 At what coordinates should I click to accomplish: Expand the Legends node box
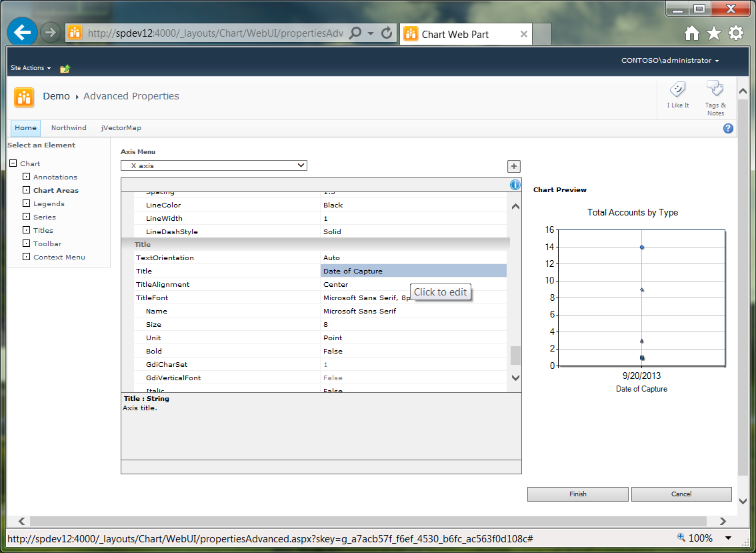(27, 203)
